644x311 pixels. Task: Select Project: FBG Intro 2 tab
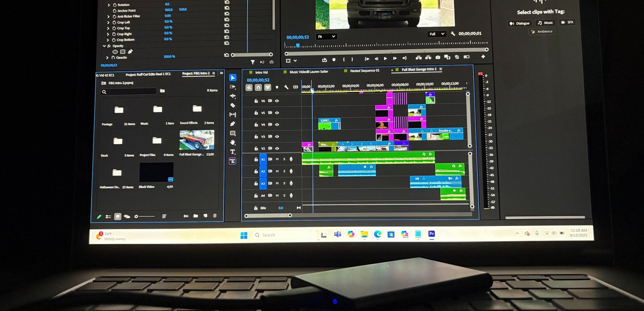(196, 73)
